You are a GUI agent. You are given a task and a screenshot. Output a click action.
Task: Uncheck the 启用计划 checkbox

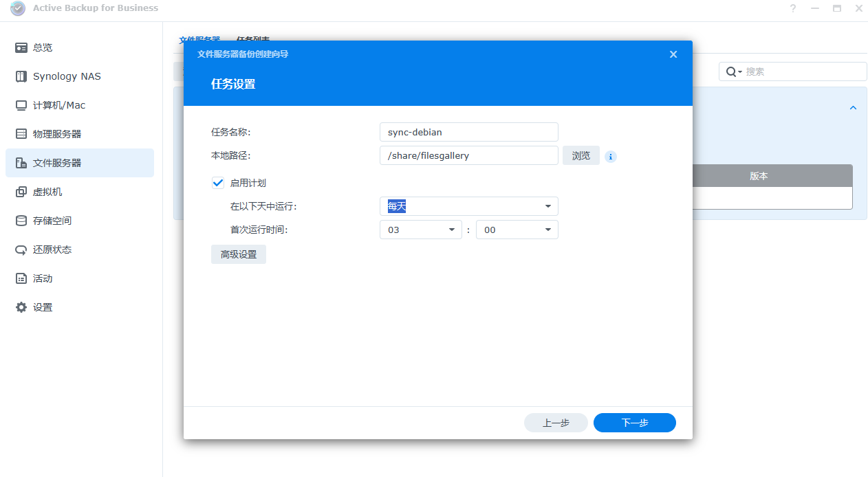pyautogui.click(x=218, y=183)
